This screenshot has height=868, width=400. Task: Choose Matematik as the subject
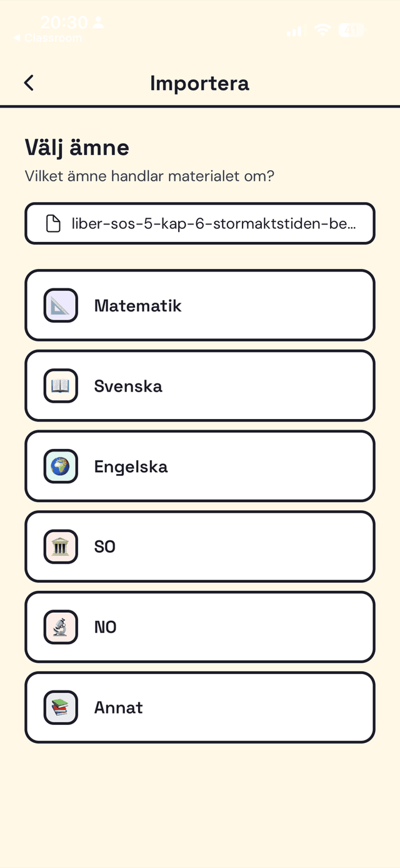[x=200, y=305]
